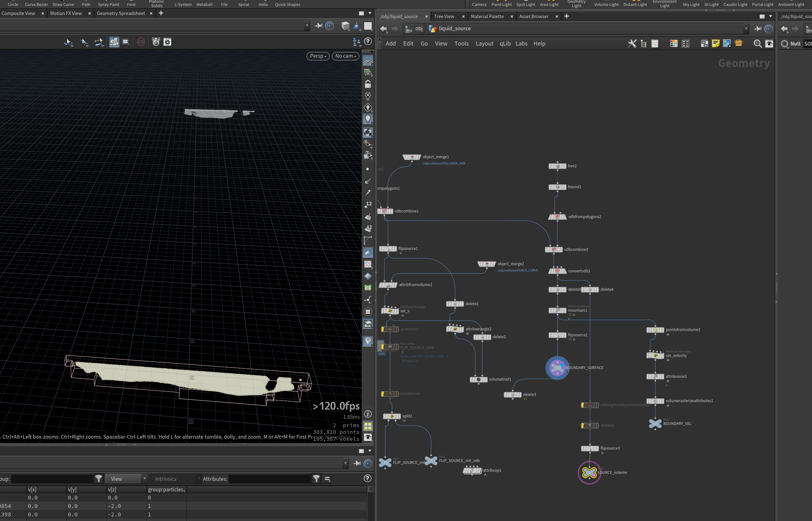Toggle bypass flag on vdbsegmentbyconnectivity node
This screenshot has width=812, height=521.
(x=583, y=405)
